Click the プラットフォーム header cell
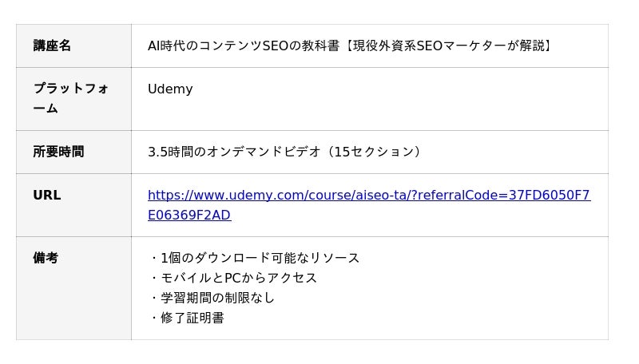 (x=73, y=99)
